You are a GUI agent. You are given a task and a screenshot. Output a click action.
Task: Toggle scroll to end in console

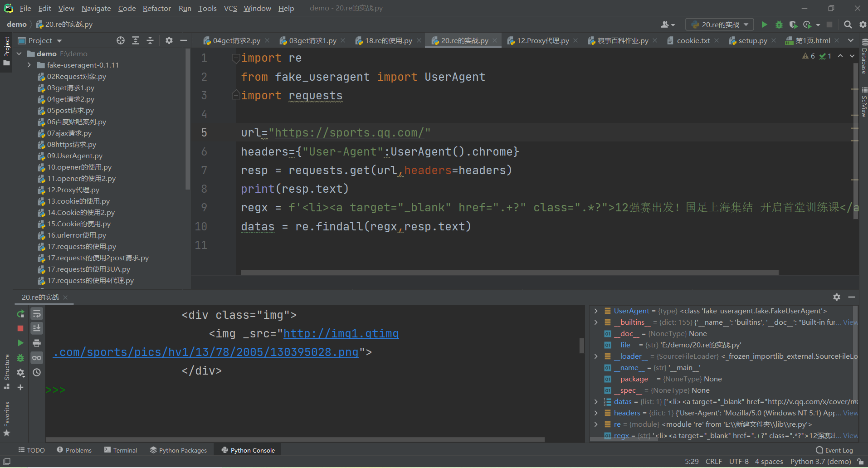(x=37, y=328)
